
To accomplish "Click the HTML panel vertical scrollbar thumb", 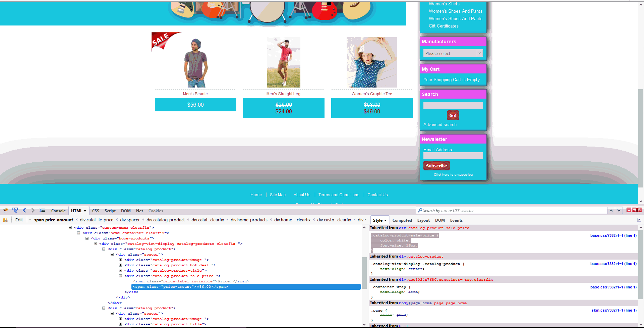I will 364,272.
